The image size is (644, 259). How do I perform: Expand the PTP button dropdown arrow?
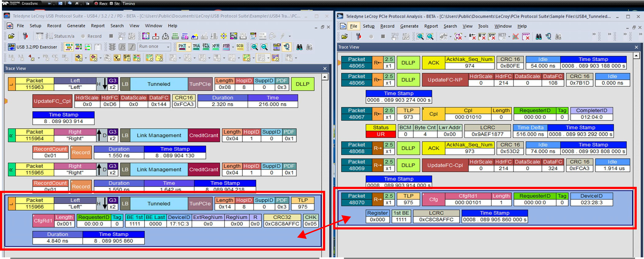(x=233, y=47)
